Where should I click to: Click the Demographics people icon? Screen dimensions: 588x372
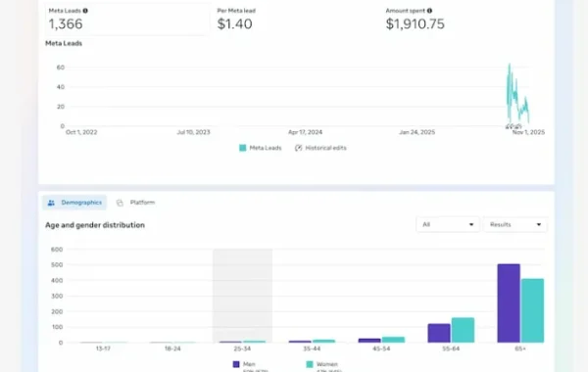coord(51,203)
